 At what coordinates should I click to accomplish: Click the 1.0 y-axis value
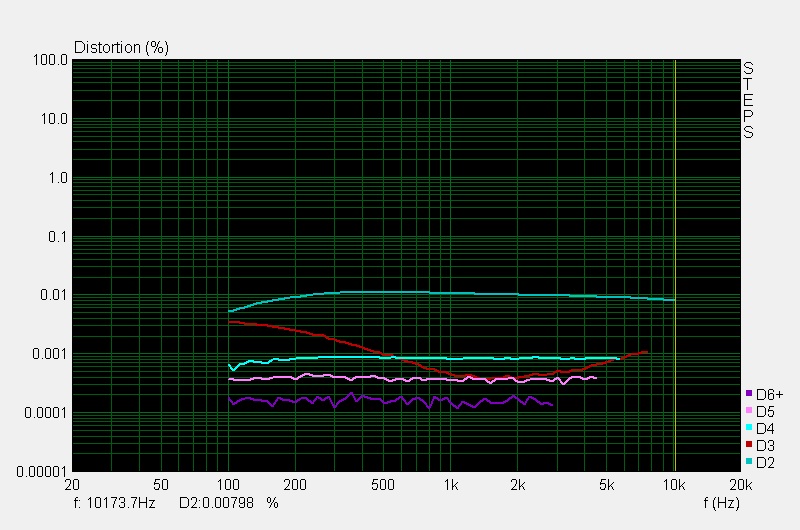click(58, 178)
